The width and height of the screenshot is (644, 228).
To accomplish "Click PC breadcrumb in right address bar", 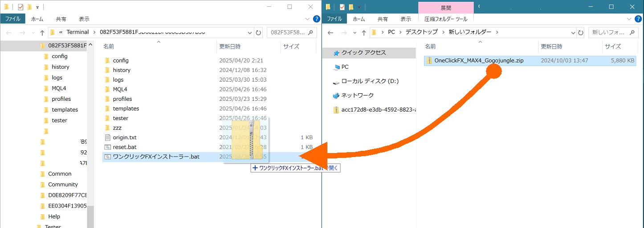I will 391,32.
